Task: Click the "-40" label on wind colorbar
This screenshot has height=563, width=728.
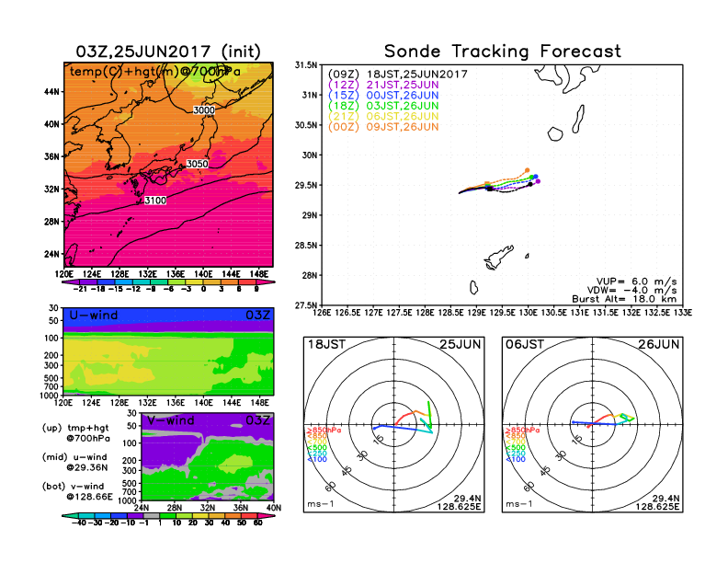Action: pos(79,523)
